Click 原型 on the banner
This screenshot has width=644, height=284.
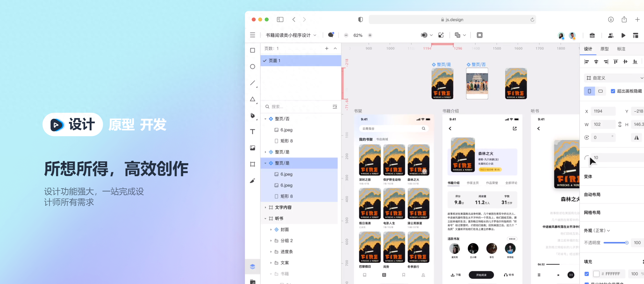pos(122,125)
